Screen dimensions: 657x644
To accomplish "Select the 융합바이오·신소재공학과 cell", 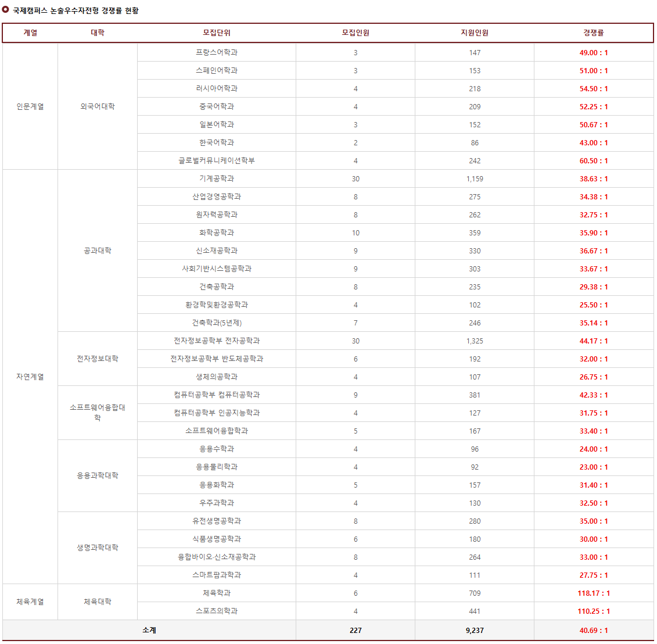I will pos(217,557).
